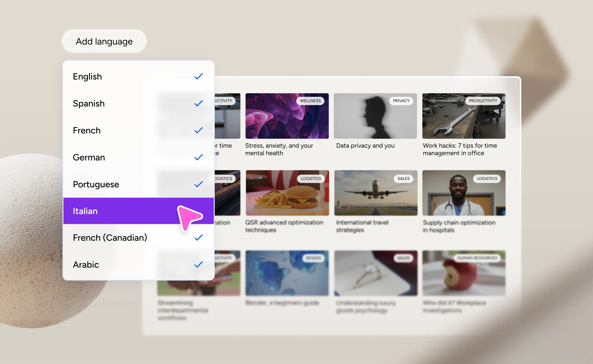The image size is (593, 364).
Task: Click the Add language button
Action: [x=104, y=41]
